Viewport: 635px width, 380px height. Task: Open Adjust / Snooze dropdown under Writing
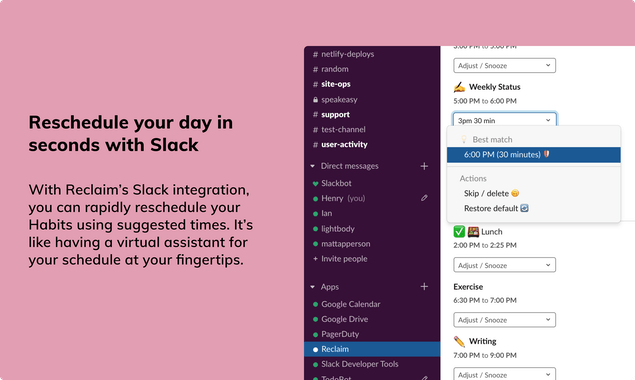pos(504,374)
